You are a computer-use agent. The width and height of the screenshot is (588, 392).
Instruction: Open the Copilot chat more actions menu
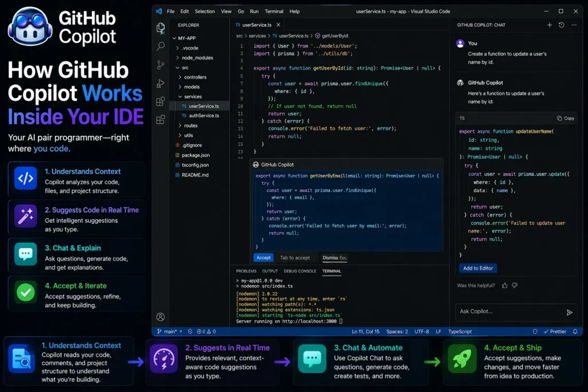pos(574,25)
